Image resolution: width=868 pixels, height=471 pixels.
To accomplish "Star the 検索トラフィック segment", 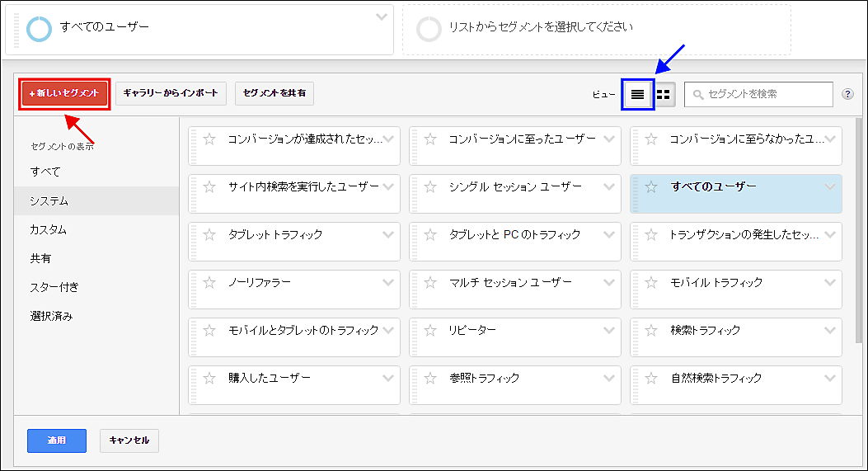I will click(x=651, y=331).
